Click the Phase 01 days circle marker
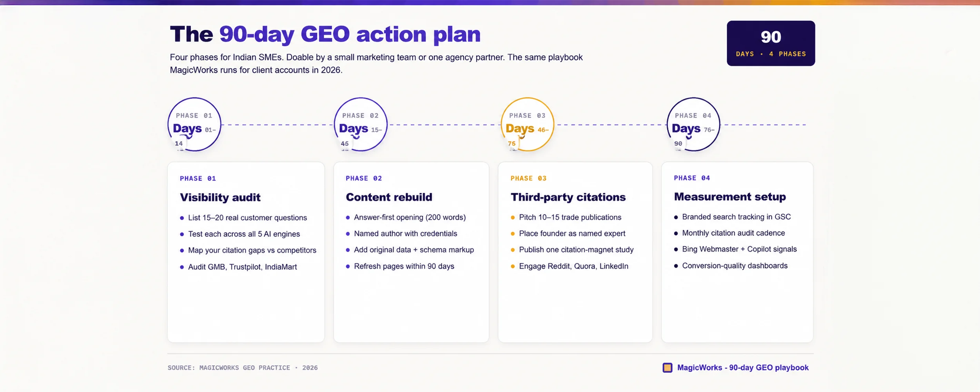Screen dimensions: 980x392 coord(194,124)
